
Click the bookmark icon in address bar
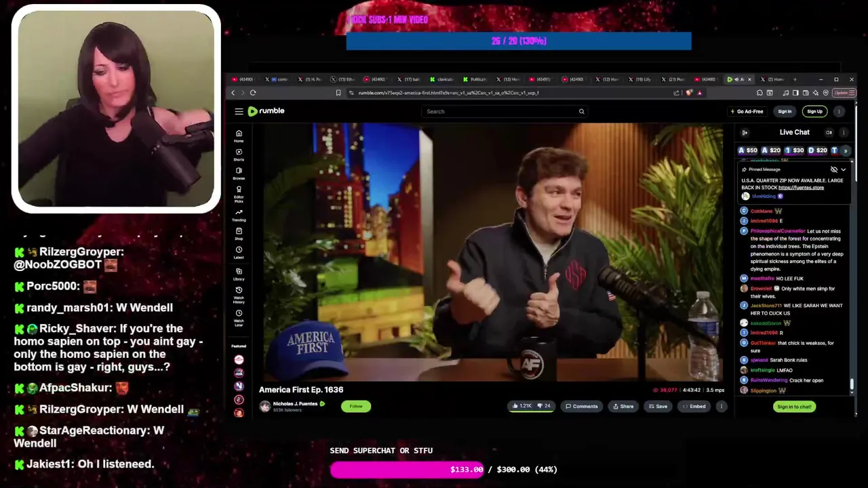[338, 93]
